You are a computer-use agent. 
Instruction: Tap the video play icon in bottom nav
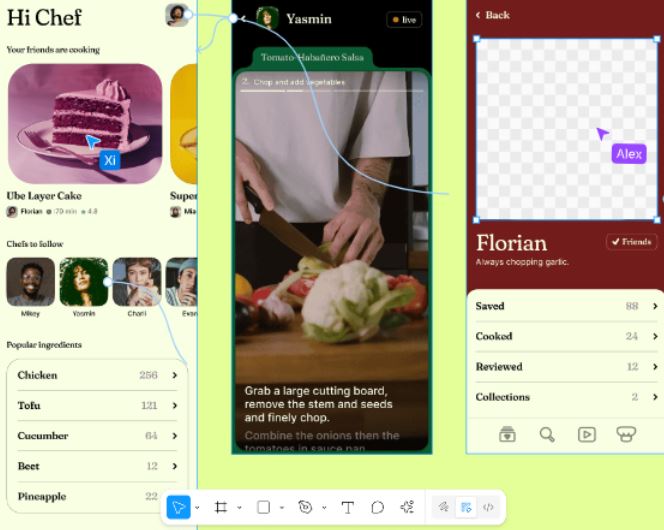click(x=587, y=435)
